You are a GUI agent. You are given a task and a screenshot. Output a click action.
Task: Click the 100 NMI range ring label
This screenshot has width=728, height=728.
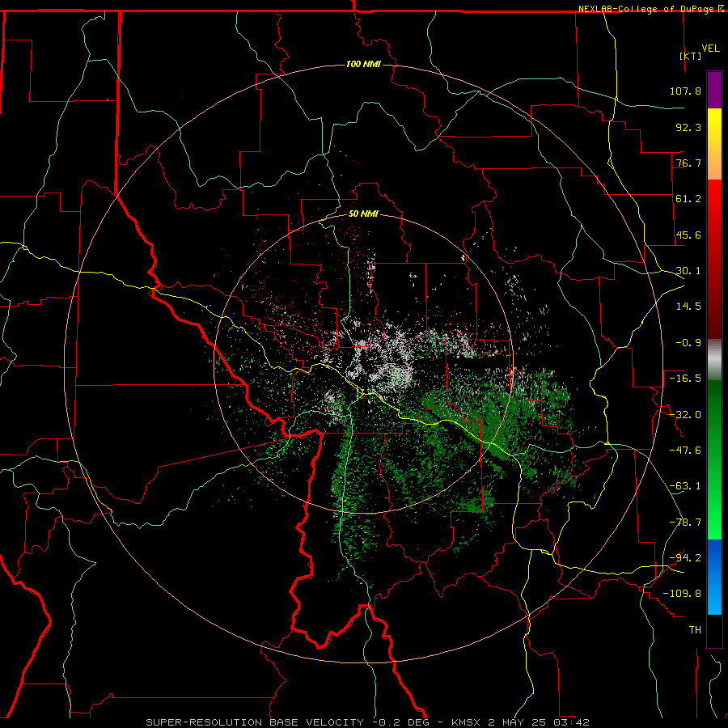pos(363,64)
